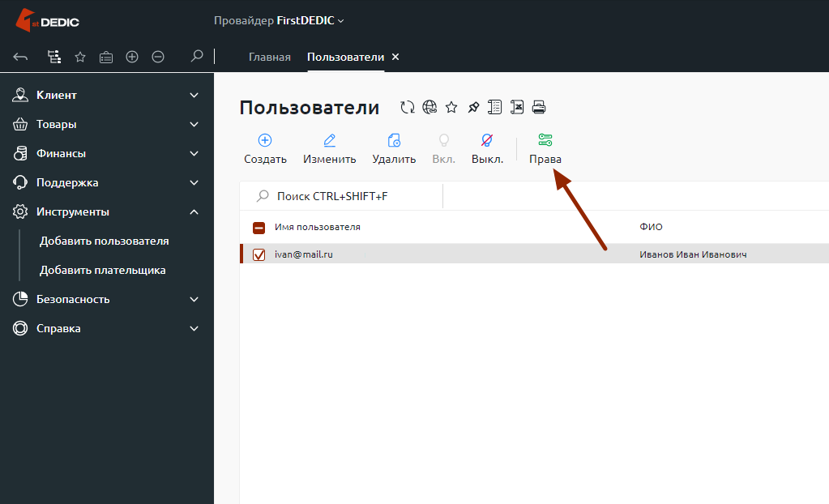
Task: Switch to the Главная tab
Action: pos(270,57)
